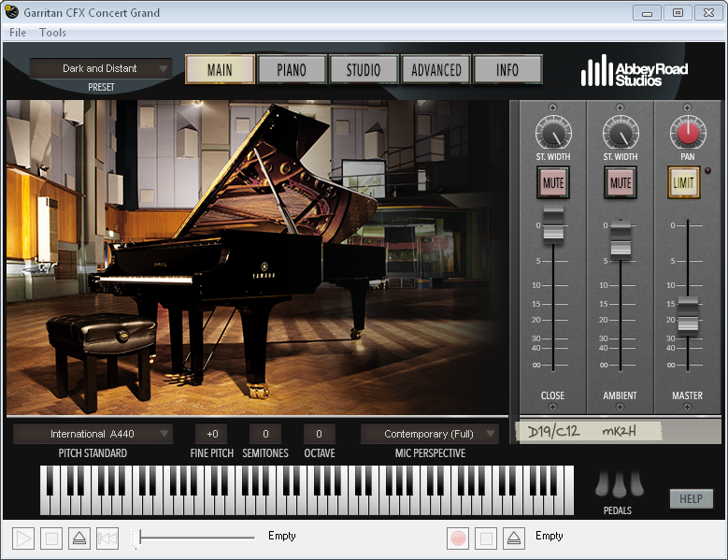The width and height of the screenshot is (728, 560).
Task: Click the Octave value field
Action: tap(319, 434)
